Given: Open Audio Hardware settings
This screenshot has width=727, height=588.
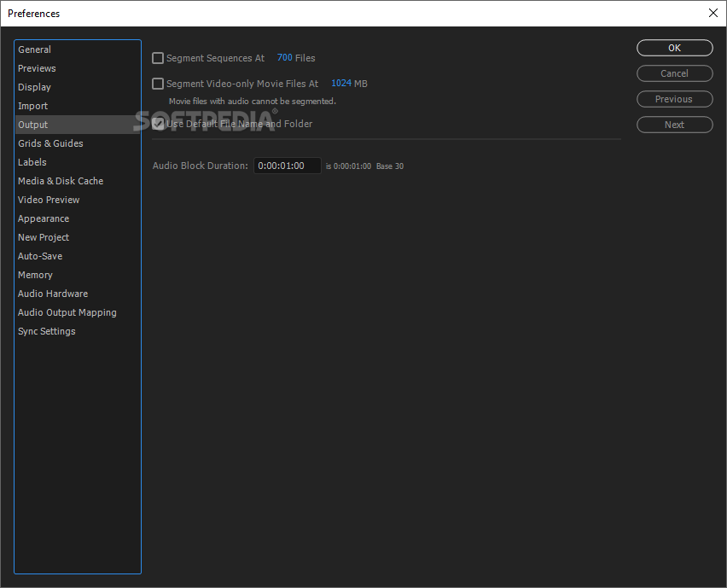Looking at the screenshot, I should click(77, 294).
